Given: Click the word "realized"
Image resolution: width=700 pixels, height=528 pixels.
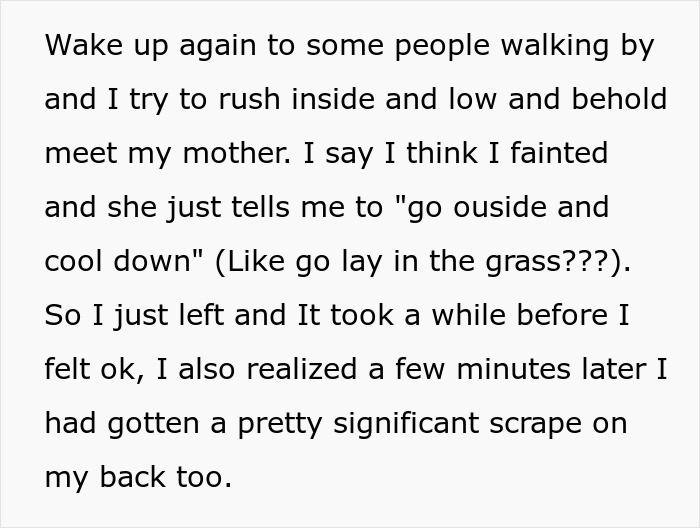Looking at the screenshot, I should 302,369.
